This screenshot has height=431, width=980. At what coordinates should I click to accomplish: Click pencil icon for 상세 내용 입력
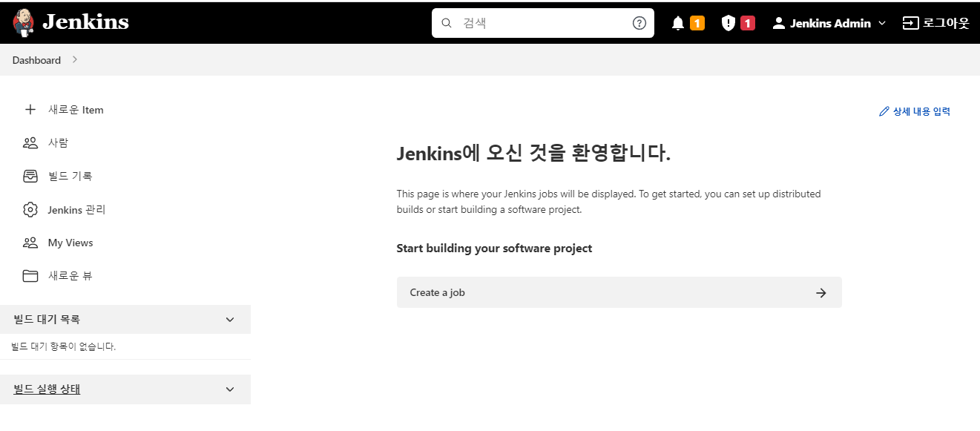coord(884,112)
